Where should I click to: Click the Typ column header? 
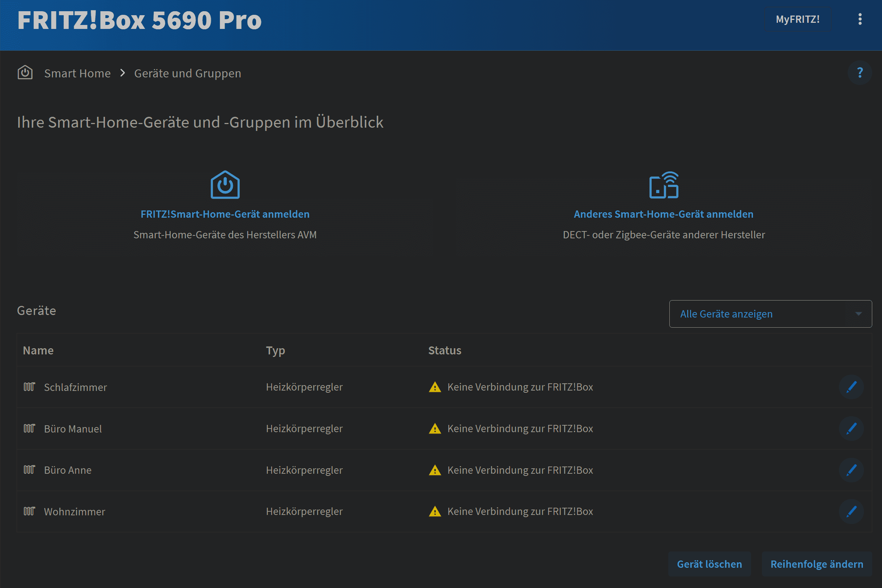pos(276,351)
